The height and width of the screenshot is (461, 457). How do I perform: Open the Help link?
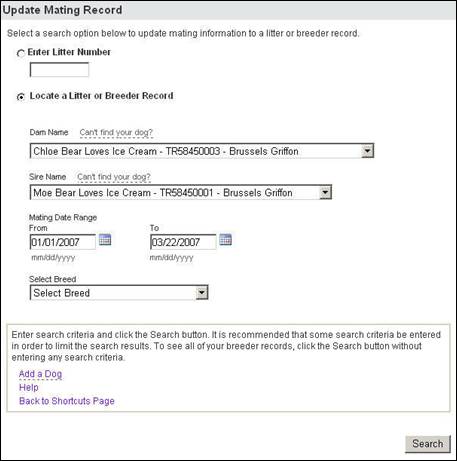coord(29,387)
